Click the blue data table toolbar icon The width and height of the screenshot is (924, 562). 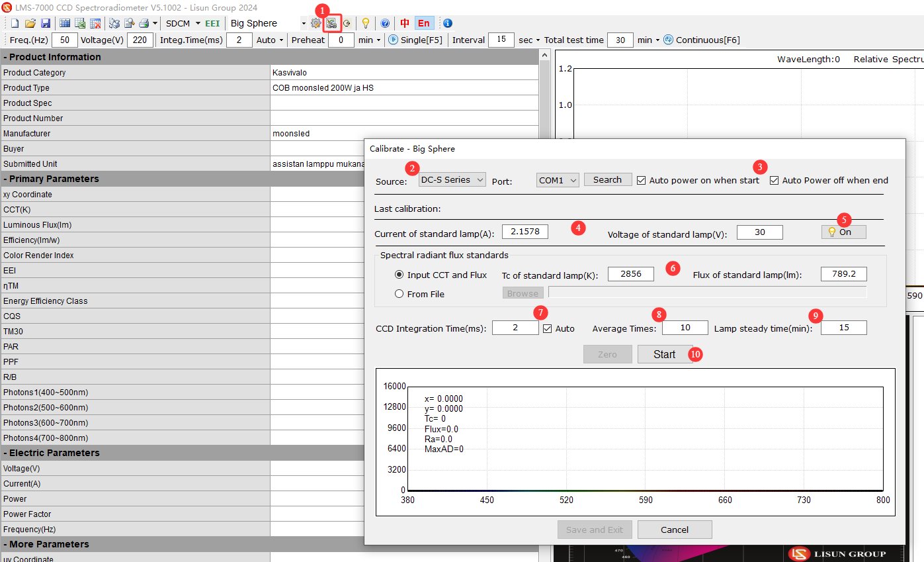tap(65, 23)
